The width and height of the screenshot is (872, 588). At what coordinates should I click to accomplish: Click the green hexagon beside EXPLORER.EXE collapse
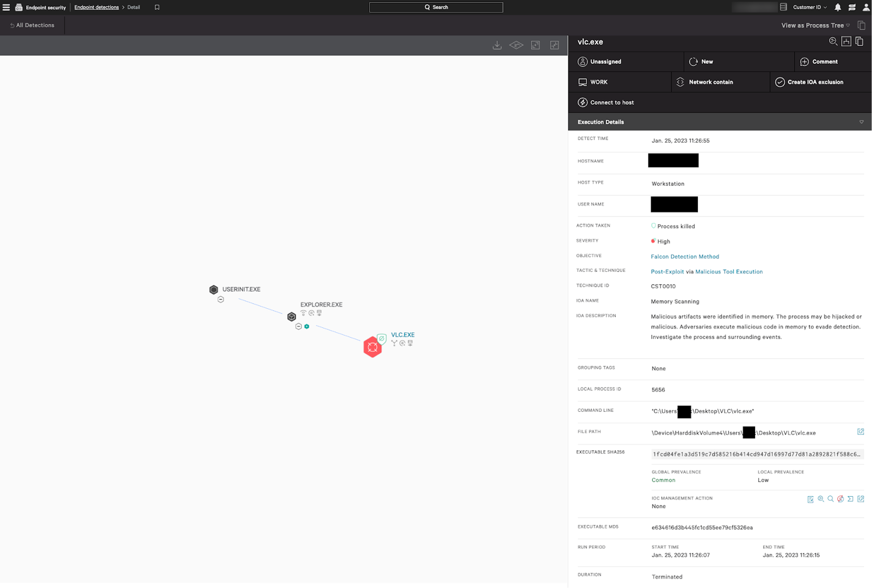click(307, 327)
